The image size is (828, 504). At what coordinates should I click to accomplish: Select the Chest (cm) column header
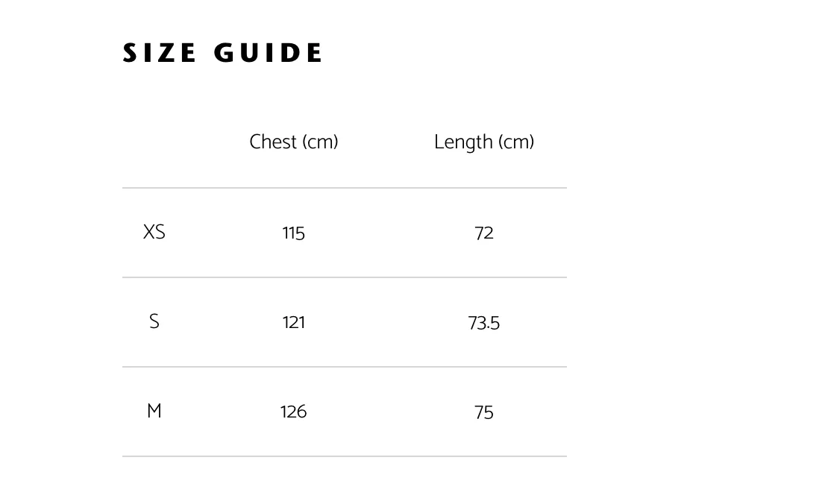point(294,142)
